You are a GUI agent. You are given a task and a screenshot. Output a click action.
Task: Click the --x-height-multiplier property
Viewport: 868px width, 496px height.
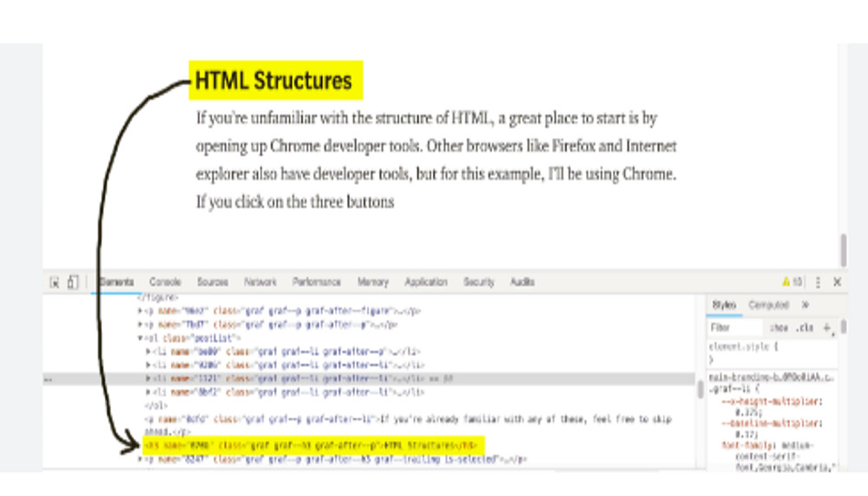(x=772, y=402)
